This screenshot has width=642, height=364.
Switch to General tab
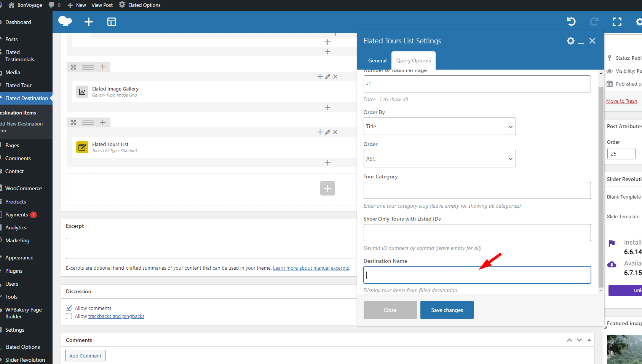377,60
